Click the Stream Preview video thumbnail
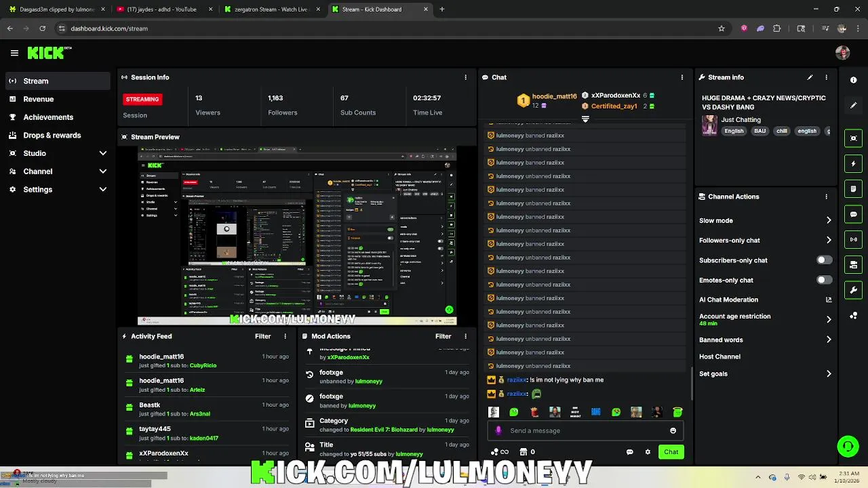 297,237
